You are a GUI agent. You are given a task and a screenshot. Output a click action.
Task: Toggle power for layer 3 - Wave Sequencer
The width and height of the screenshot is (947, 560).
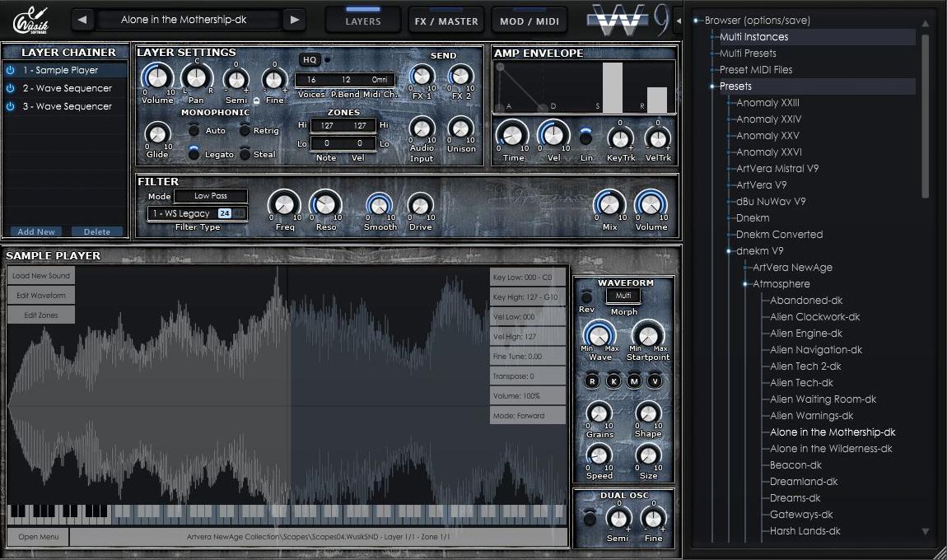click(10, 106)
